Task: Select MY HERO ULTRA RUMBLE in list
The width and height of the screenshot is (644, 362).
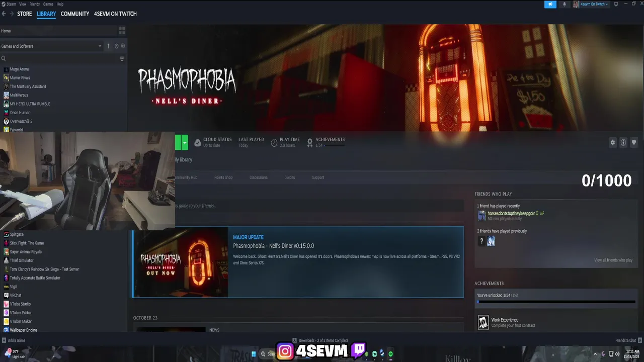Action: pos(30,104)
